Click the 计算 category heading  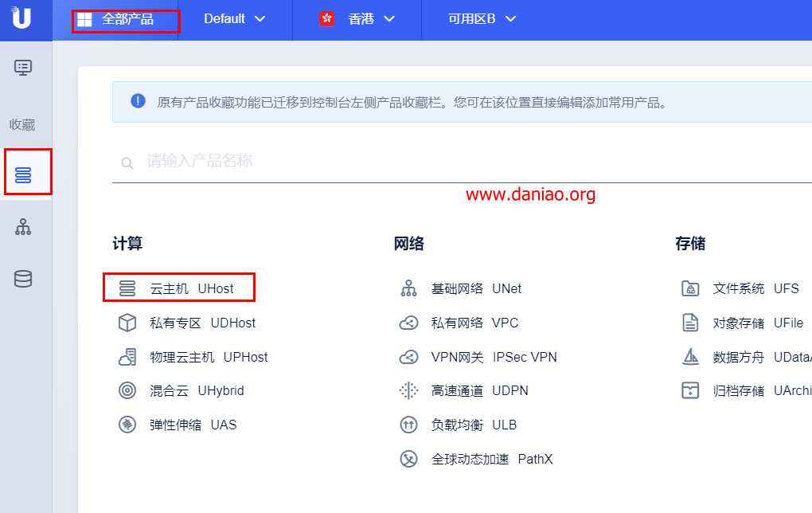tap(127, 244)
